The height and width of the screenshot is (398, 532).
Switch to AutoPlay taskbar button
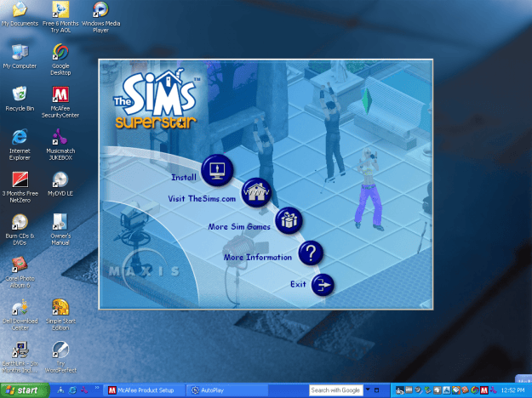[227, 390]
